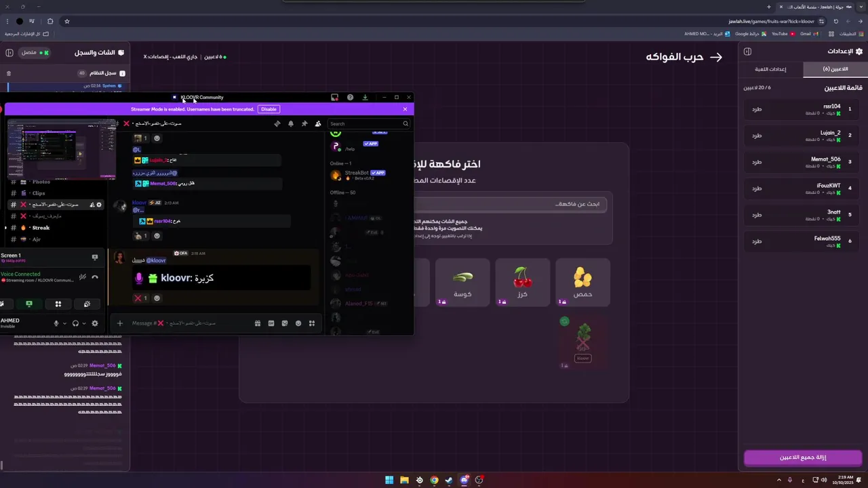Open settings gear of selected Discord channel
The height and width of the screenshot is (488, 868).
point(99,205)
